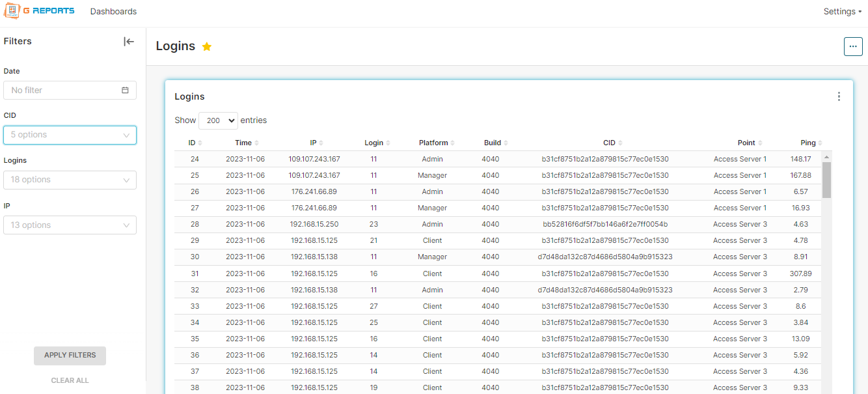Click the table vertical scrollbar thumb
This screenshot has width=868, height=394.
826,180
